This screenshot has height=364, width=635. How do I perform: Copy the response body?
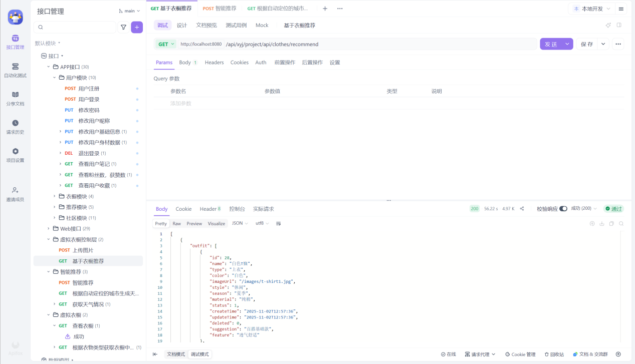pyautogui.click(x=611, y=224)
